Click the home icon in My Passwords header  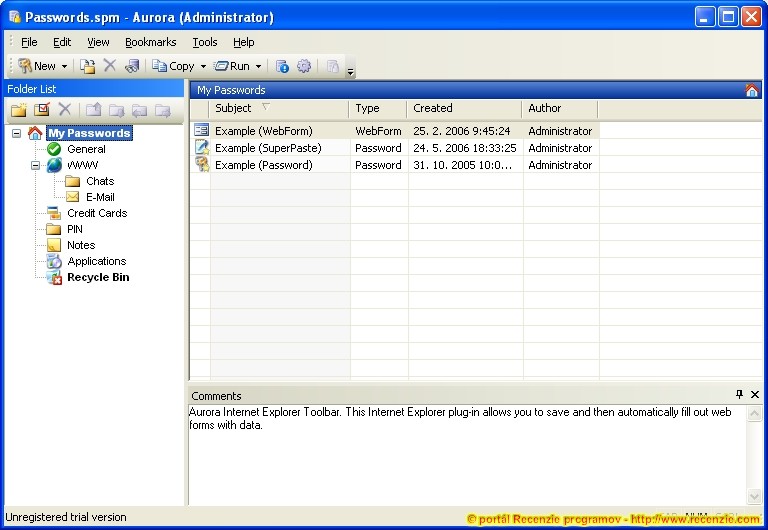click(752, 90)
